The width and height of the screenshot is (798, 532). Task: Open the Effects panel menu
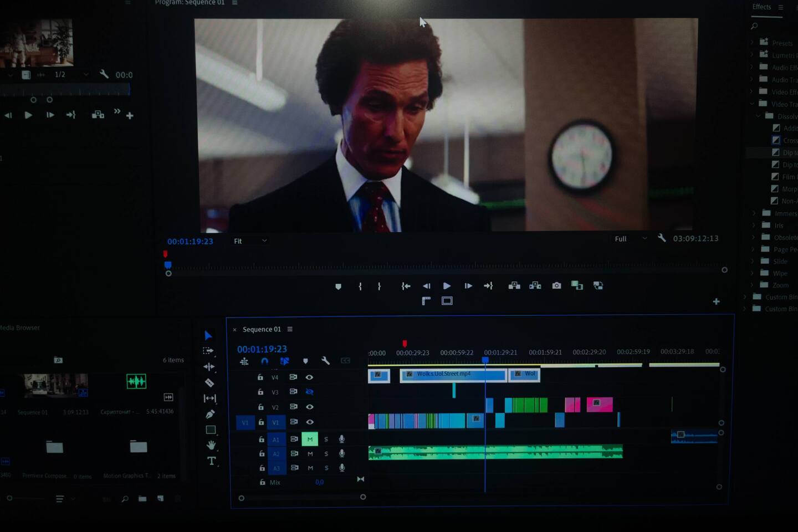(780, 7)
